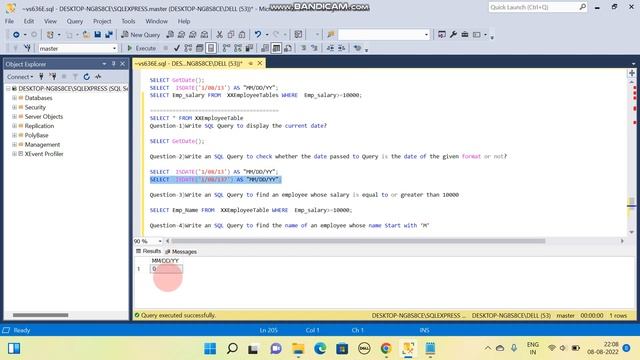Open Windows Start button in taskbar

[x=210, y=349]
